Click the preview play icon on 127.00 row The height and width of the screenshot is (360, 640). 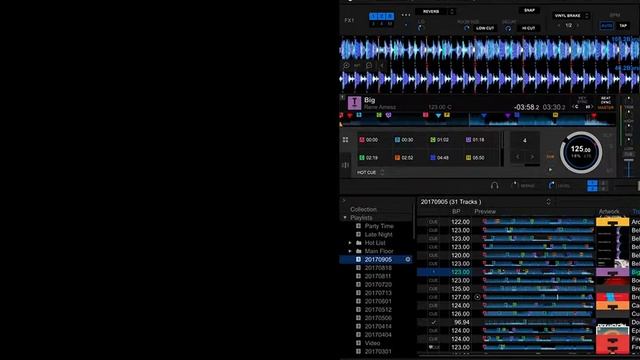pyautogui.click(x=477, y=297)
